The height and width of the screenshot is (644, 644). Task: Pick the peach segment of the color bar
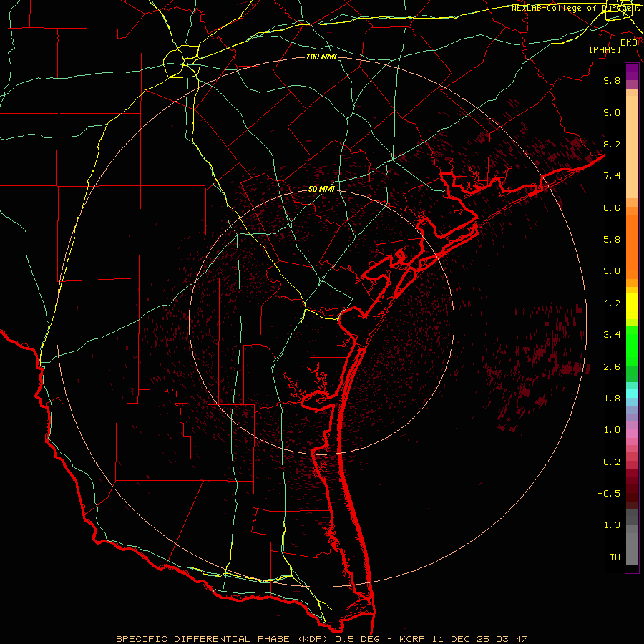click(x=632, y=147)
